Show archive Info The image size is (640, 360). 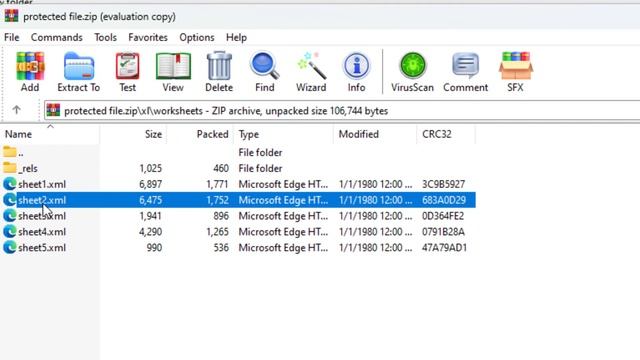[x=356, y=72]
